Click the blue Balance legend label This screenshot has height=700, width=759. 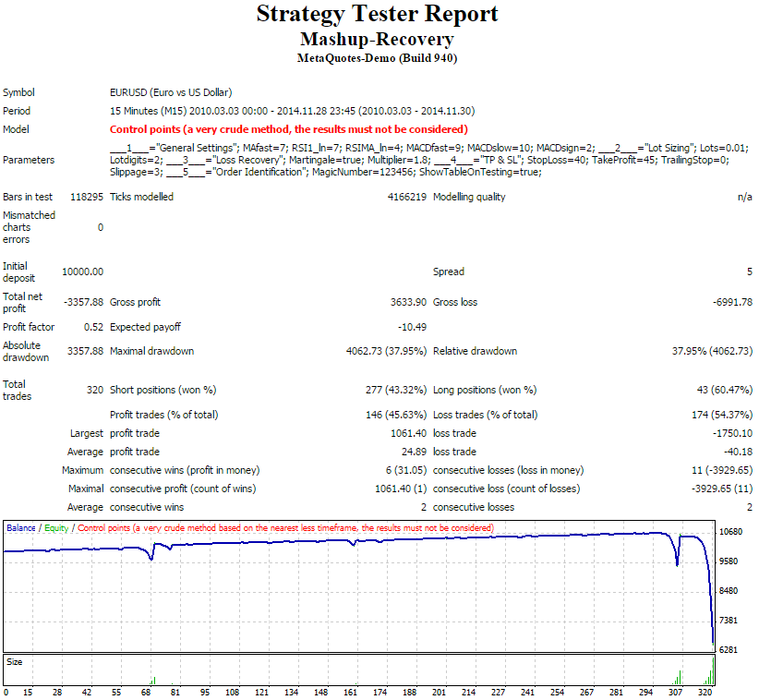pos(21,528)
